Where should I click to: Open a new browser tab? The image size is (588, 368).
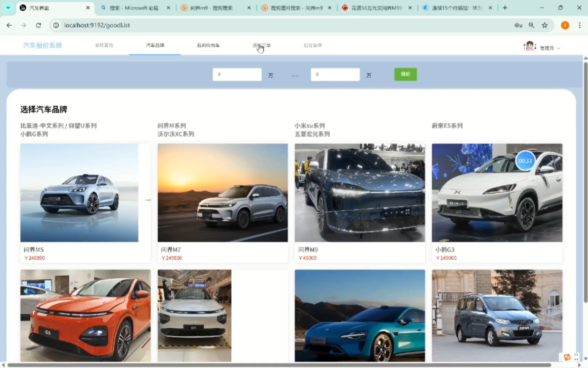(x=505, y=7)
